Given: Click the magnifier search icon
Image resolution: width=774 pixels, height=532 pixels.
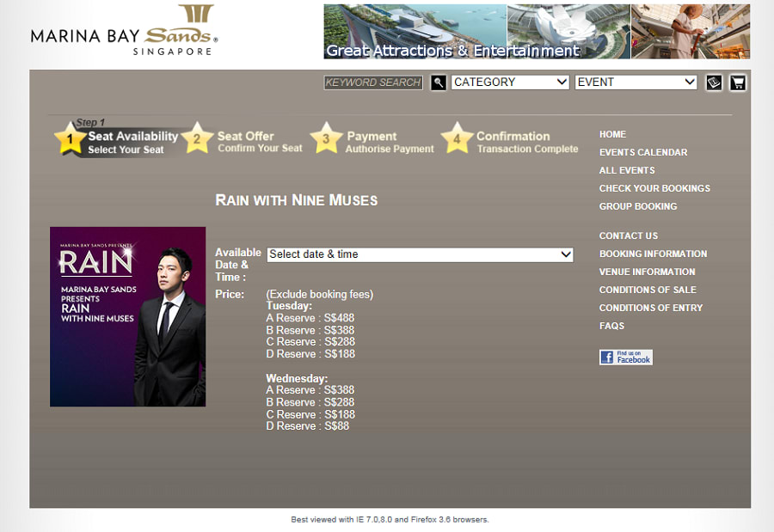Looking at the screenshot, I should tap(439, 83).
